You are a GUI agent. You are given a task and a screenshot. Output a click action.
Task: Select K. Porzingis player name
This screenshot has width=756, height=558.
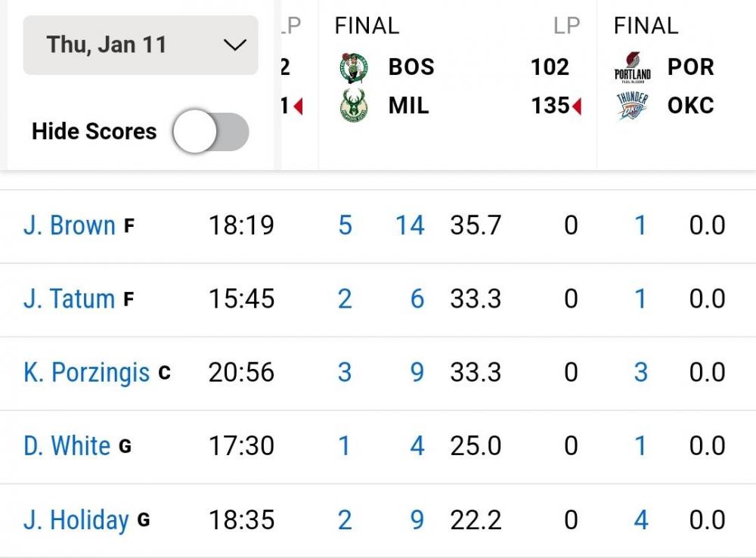pyautogui.click(x=87, y=373)
